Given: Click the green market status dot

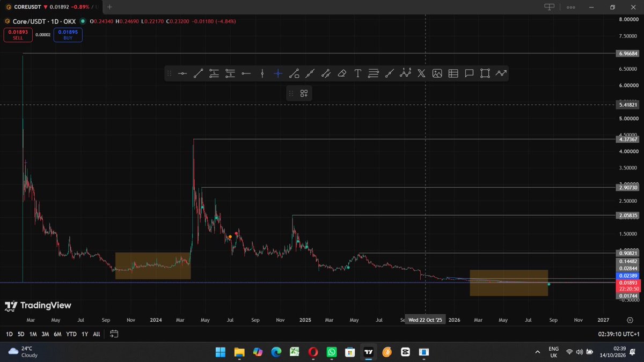Looking at the screenshot, I should pos(83,21).
